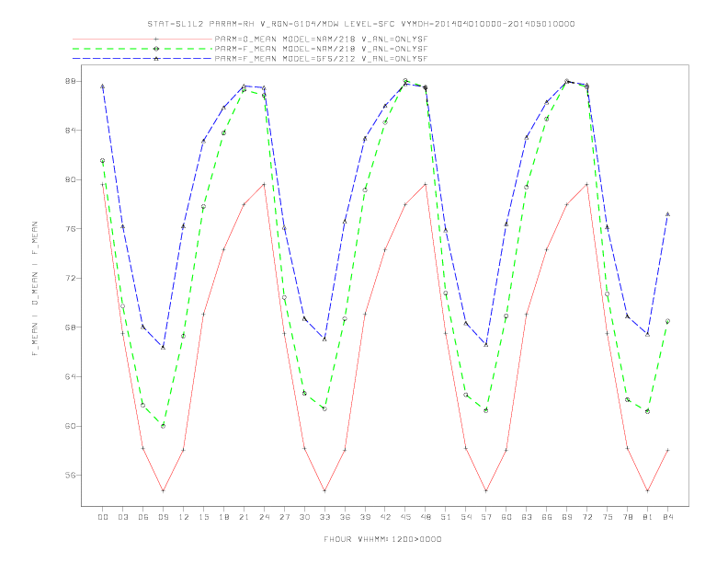Click blue triangle data point at hour 09
This screenshot has width=728, height=563.
pyautogui.click(x=163, y=348)
